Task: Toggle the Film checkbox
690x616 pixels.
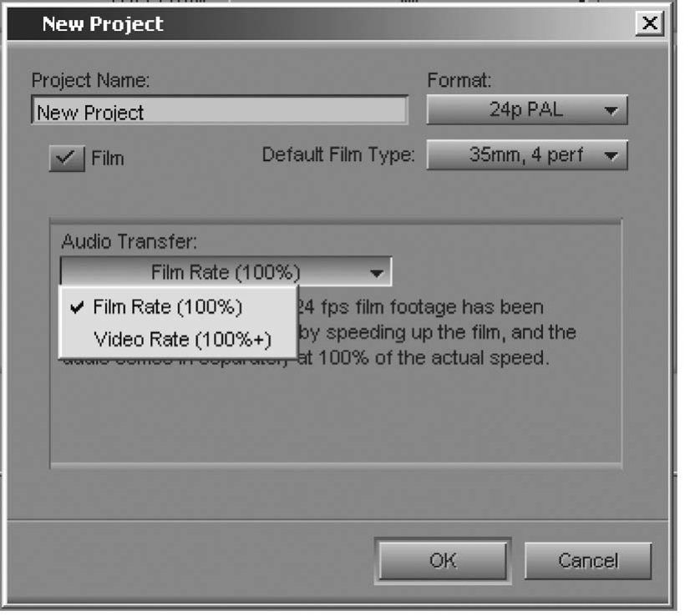Action: pyautogui.click(x=67, y=159)
